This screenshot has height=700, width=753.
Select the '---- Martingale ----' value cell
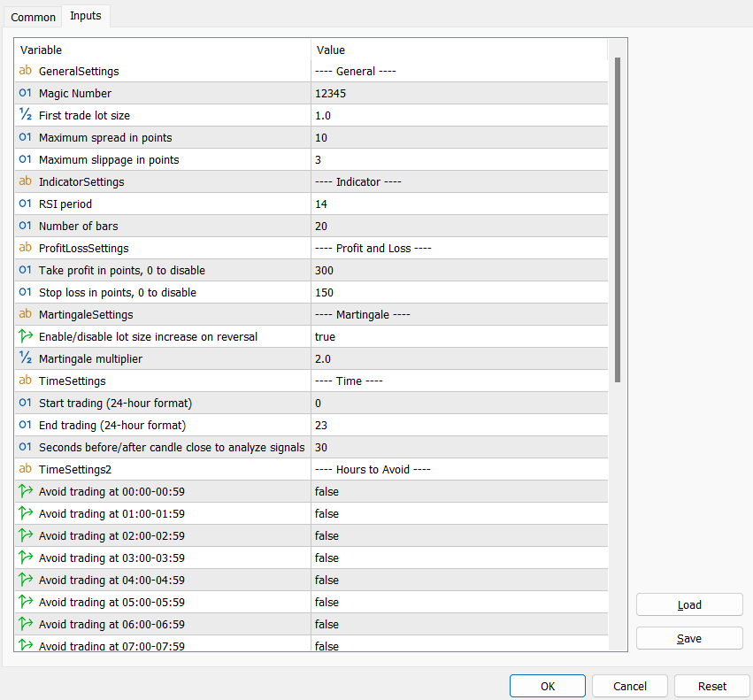tap(459, 314)
